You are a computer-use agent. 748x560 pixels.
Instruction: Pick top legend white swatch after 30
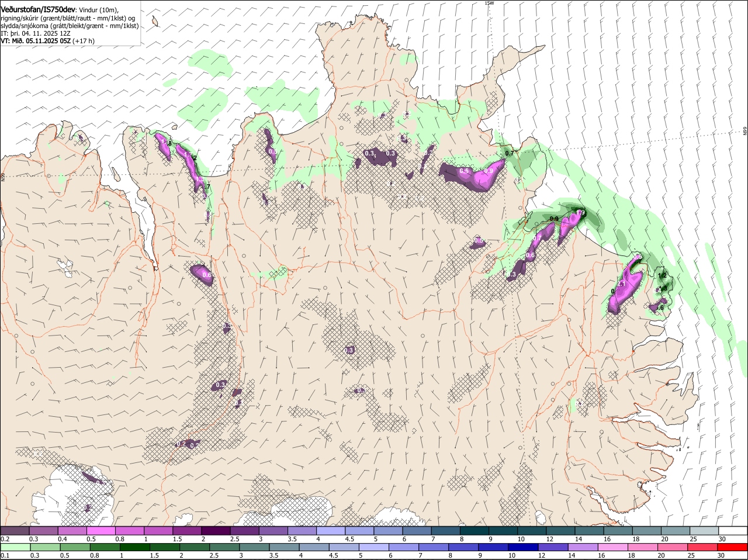(733, 531)
